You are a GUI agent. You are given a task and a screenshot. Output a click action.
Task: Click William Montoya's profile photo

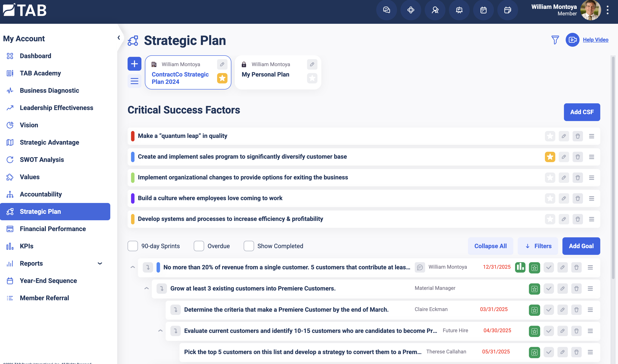591,10
